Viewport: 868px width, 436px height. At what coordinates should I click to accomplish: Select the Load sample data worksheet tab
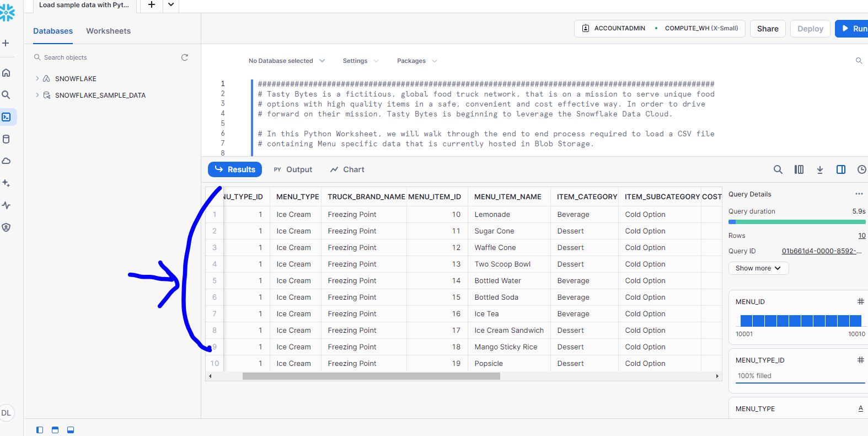[84, 5]
